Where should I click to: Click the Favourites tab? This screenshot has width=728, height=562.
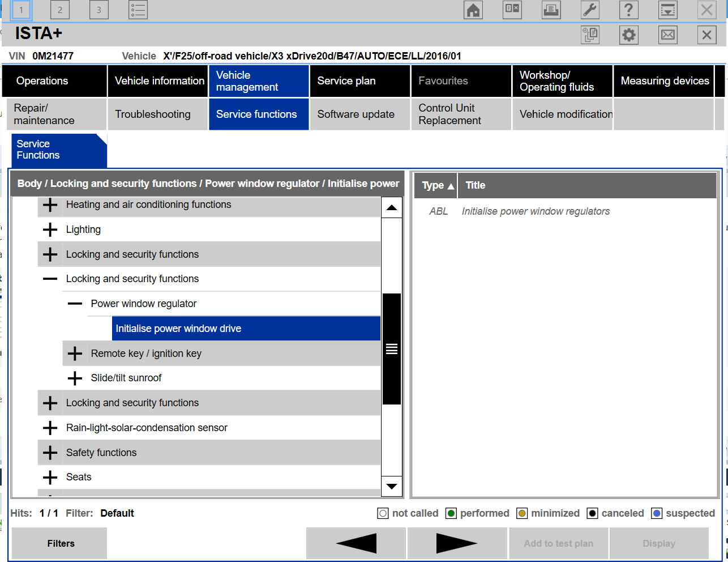click(x=461, y=81)
